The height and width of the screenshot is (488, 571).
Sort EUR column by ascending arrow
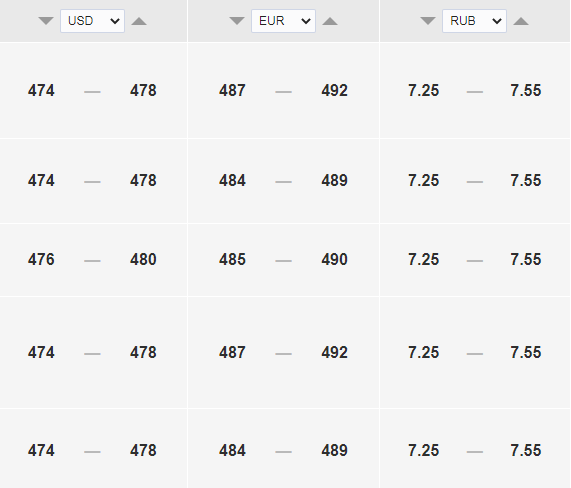pyautogui.click(x=330, y=21)
